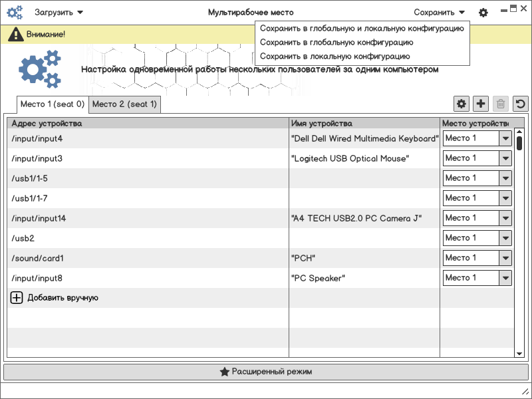Select the /usb2 address cell
This screenshot has height=399, width=532.
coord(148,238)
